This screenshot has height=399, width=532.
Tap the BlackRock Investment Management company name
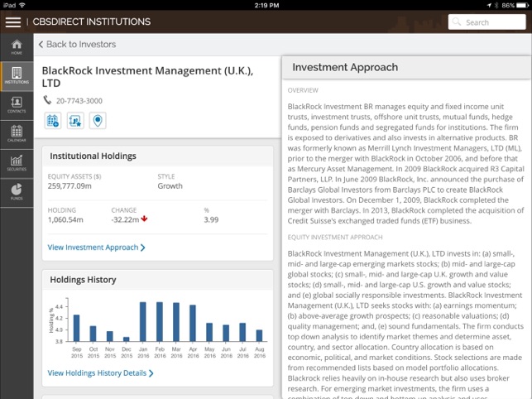147,77
